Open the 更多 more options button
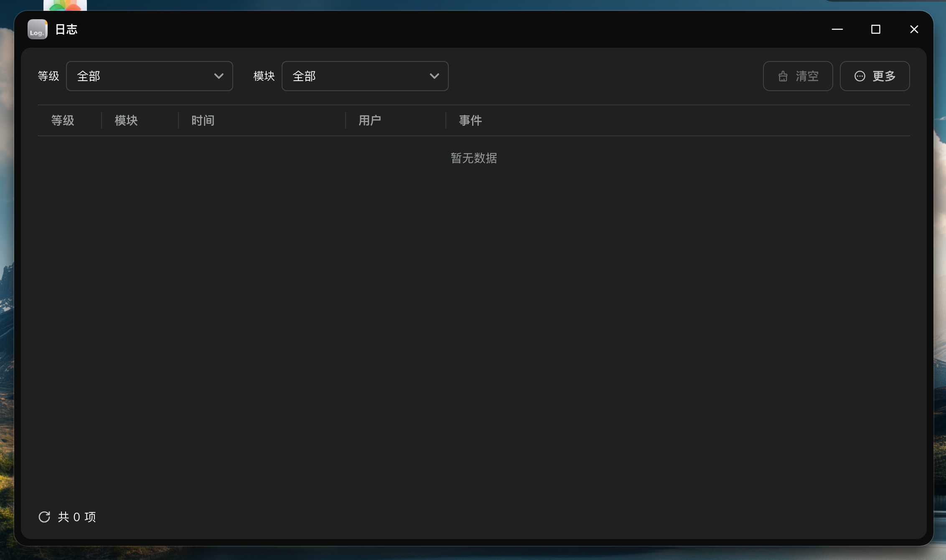This screenshot has height=560, width=946. [875, 76]
